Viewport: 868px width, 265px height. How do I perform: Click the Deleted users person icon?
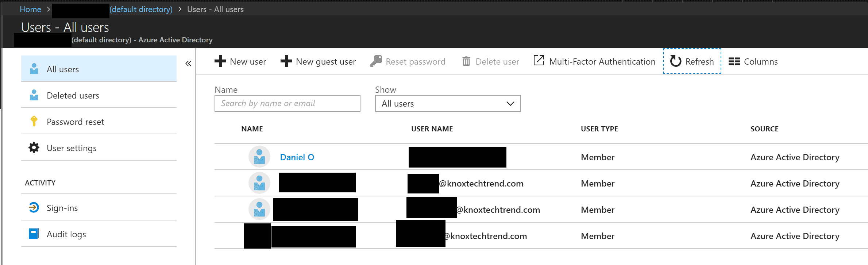pyautogui.click(x=34, y=95)
